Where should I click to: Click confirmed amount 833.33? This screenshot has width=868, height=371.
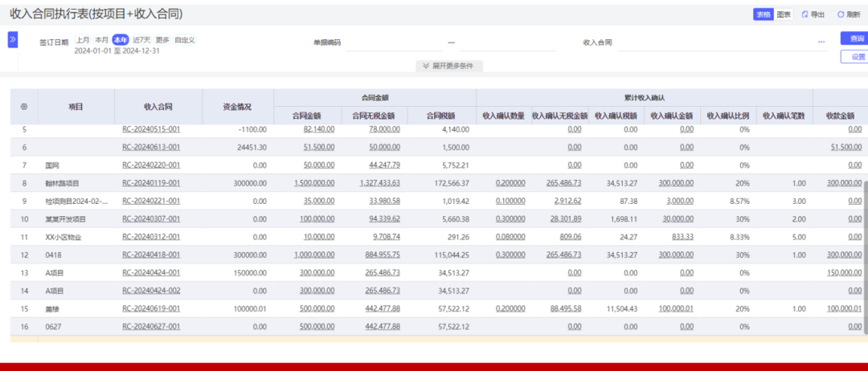coord(682,237)
